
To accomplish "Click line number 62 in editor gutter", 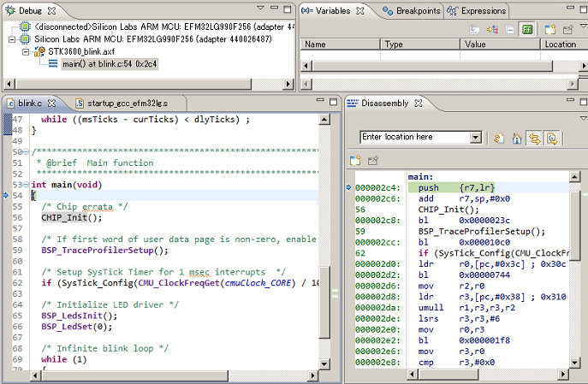I will [17, 283].
